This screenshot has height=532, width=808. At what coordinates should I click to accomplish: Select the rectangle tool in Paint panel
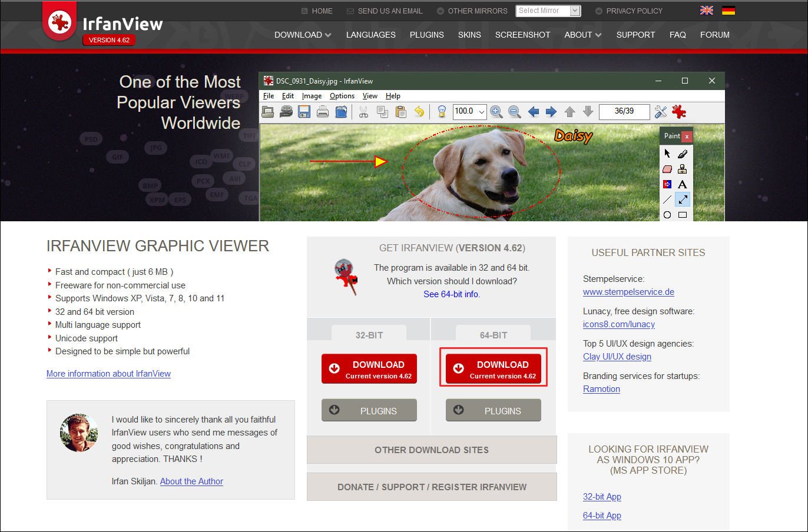(x=683, y=215)
